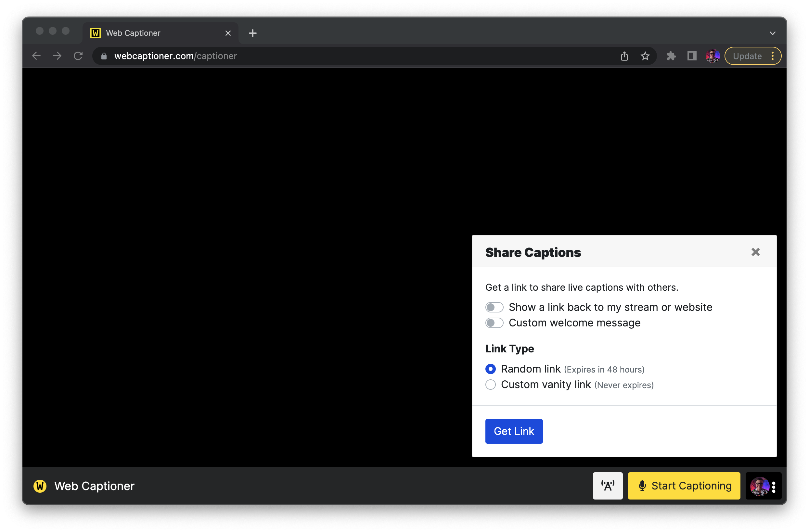Open the Chrome profile avatar in toolbar
Image resolution: width=809 pixels, height=532 pixels.
(713, 56)
